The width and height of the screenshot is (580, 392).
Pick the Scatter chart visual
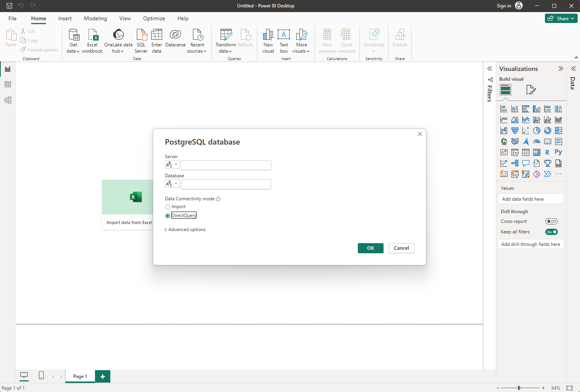tap(526, 131)
